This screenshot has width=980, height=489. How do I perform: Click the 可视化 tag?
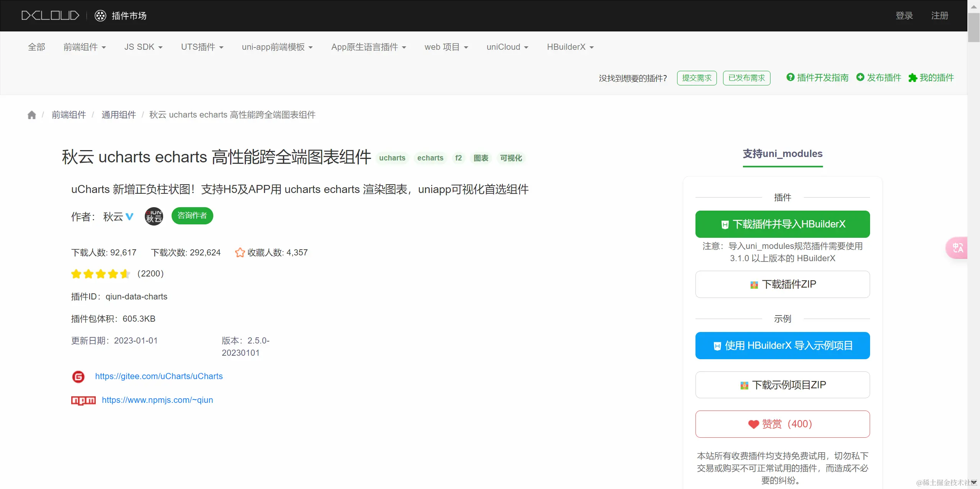click(511, 158)
